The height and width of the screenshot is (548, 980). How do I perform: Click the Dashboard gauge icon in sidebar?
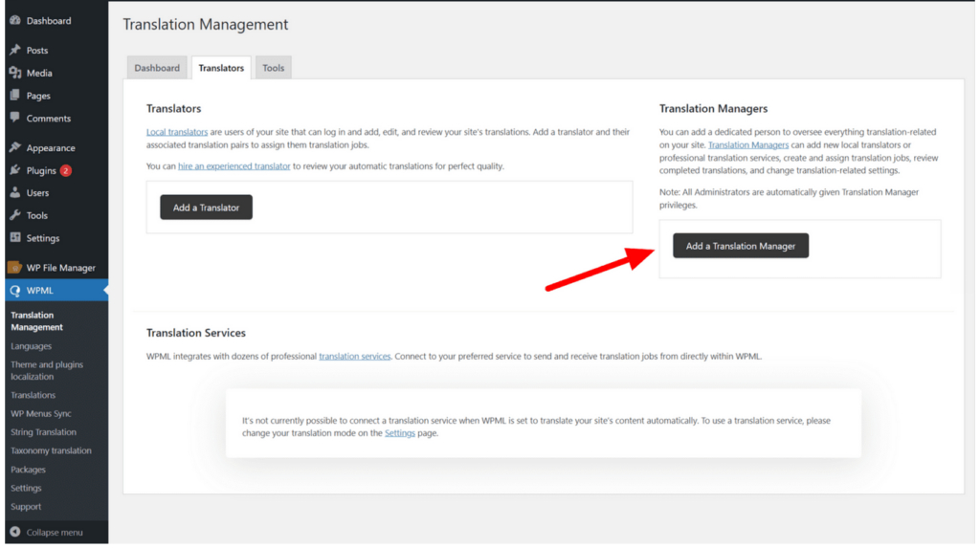14,20
